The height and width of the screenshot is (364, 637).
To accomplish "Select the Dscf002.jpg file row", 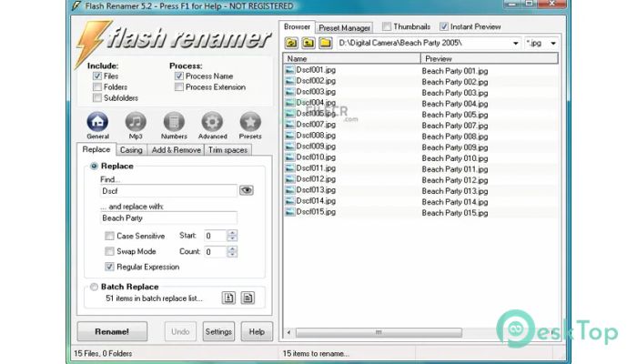I will 420,81.
